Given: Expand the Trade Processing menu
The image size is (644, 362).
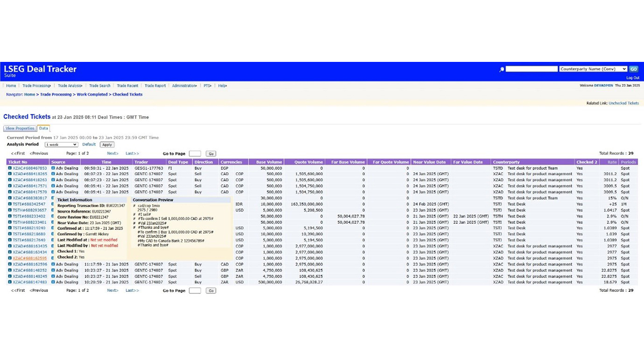Looking at the screenshot, I should 37,86.
